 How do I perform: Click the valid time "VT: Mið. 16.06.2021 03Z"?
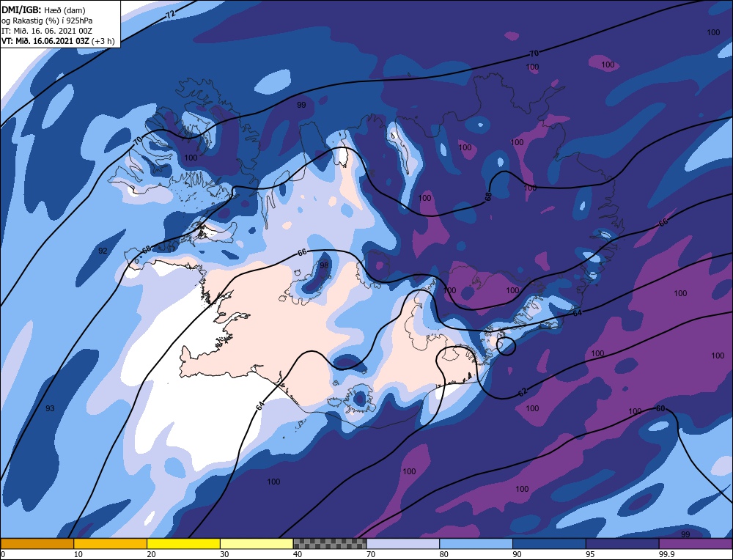pos(45,40)
